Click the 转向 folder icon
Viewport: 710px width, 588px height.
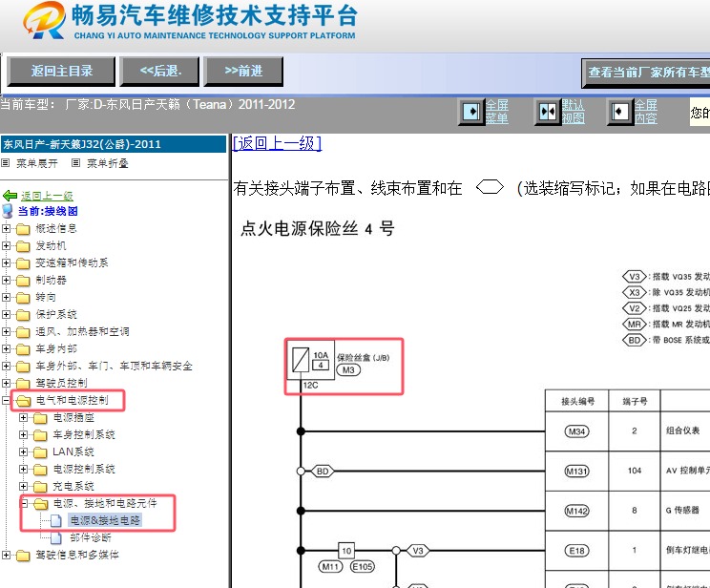click(23, 298)
